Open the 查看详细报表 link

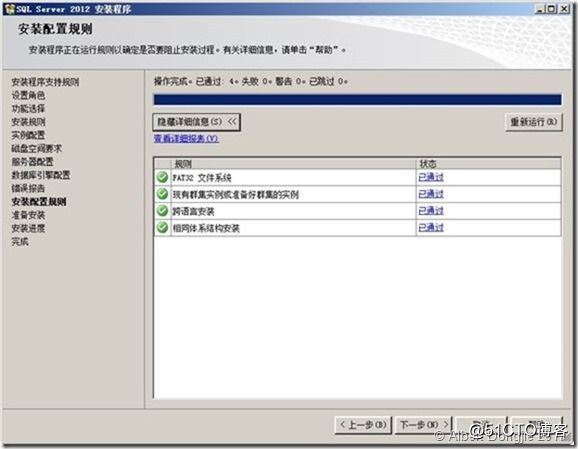coord(186,139)
